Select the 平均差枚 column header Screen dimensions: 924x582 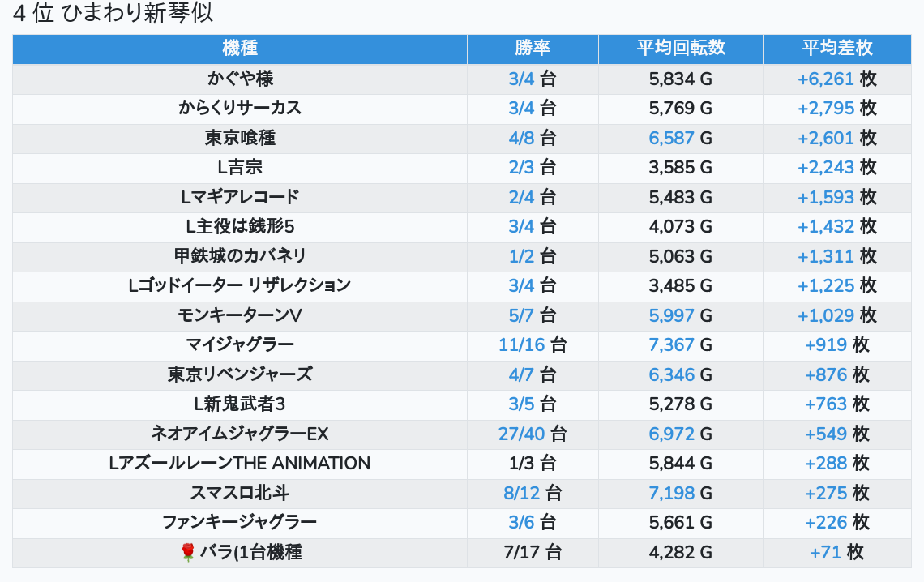837,49
